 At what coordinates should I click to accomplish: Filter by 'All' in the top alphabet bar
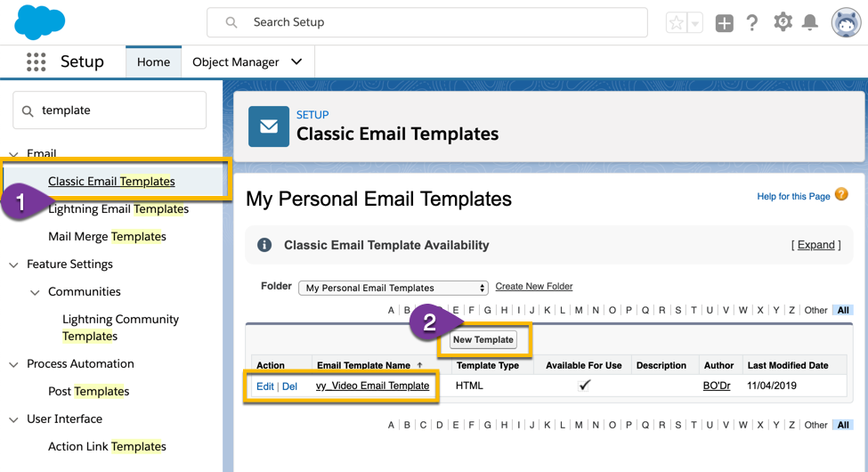843,310
